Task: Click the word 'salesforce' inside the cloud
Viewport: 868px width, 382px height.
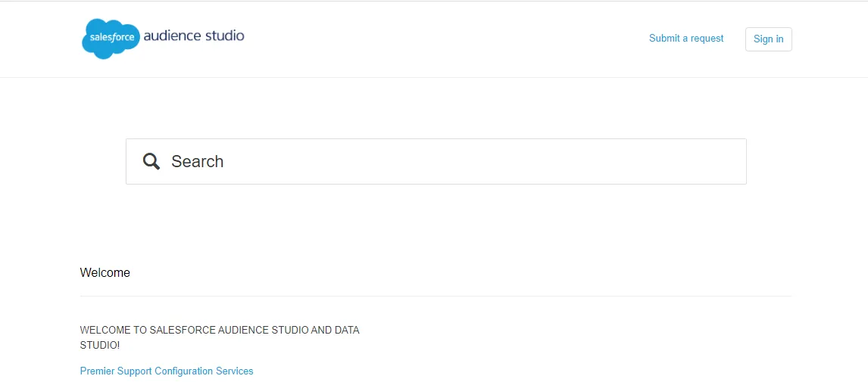Action: click(x=112, y=37)
